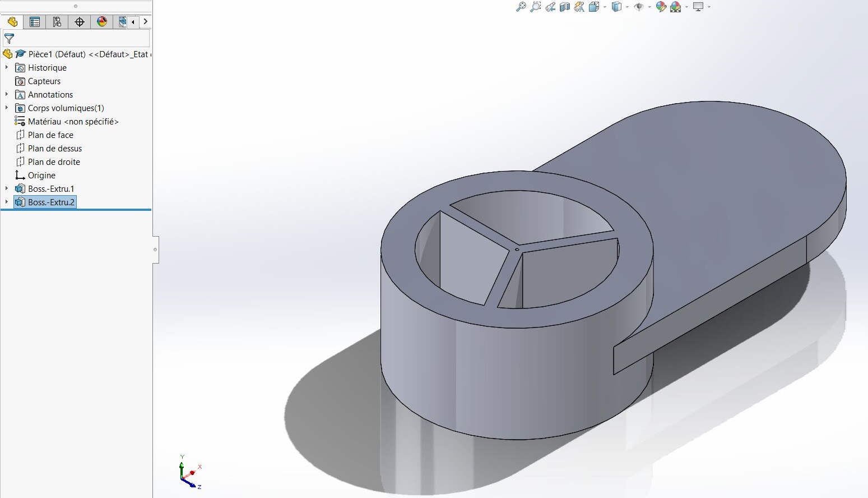Click the Display Style icon
The height and width of the screenshot is (498, 868).
click(616, 7)
